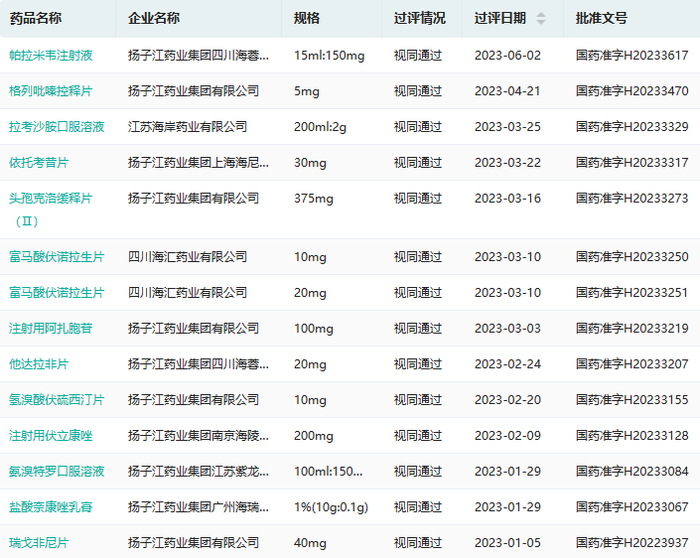The image size is (700, 558).
Task: Click company cell 扬子江药业集团广州海瑞...
Action: tap(198, 507)
